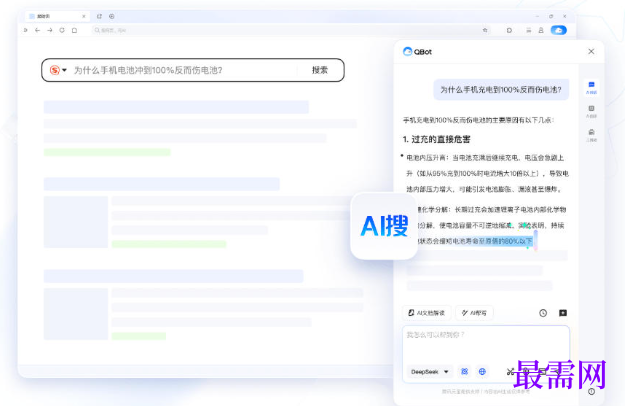Viewport: 625px width, 406px height.
Task: Close the current browser tab
Action: tap(84, 16)
